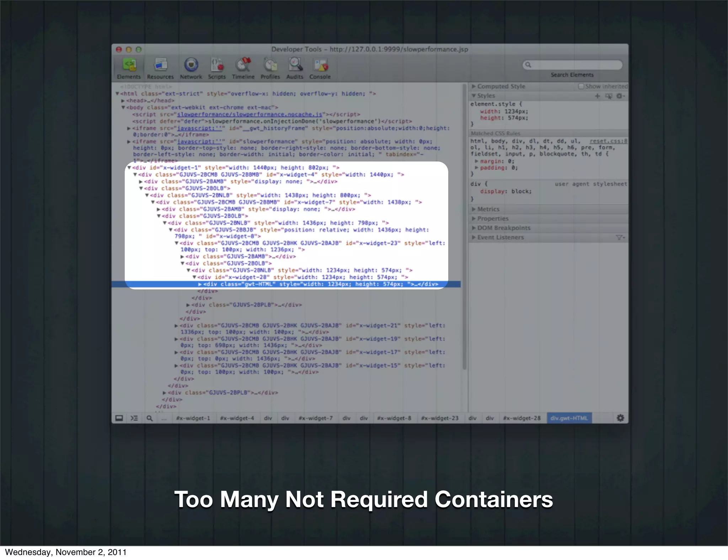This screenshot has width=728, height=560.
Task: Click the slowperformance iframe row
Action: click(x=284, y=151)
